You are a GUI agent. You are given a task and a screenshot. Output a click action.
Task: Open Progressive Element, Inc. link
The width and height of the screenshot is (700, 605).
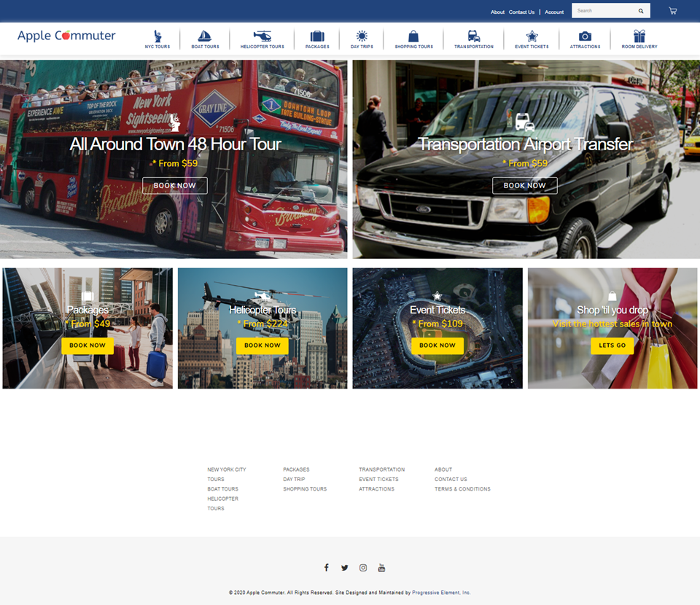pos(441,593)
